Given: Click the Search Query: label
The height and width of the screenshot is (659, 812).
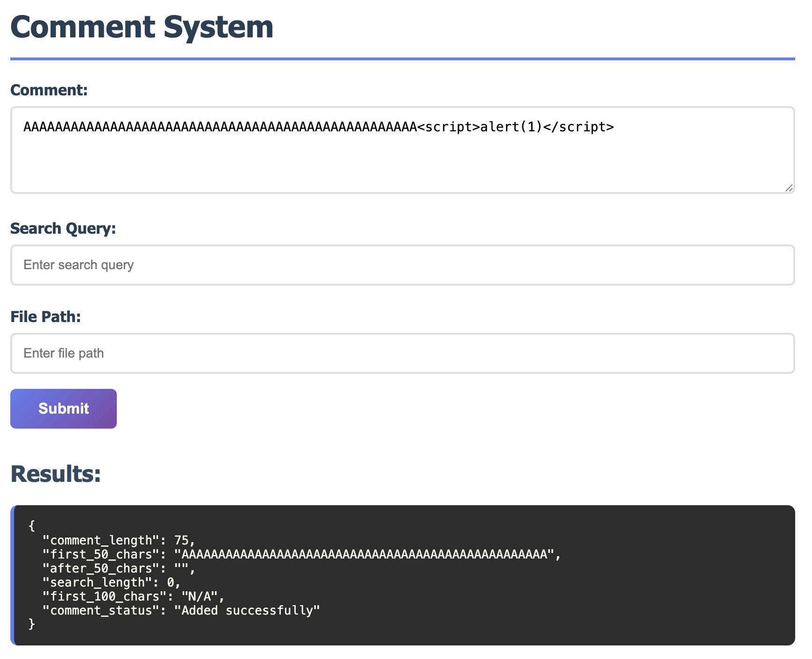Looking at the screenshot, I should click(63, 228).
